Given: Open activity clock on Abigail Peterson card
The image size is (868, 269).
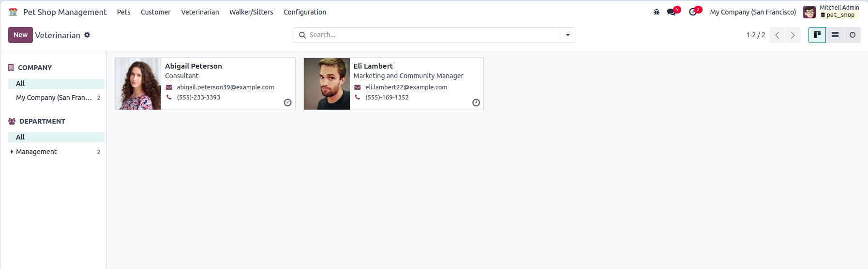Looking at the screenshot, I should [x=287, y=102].
